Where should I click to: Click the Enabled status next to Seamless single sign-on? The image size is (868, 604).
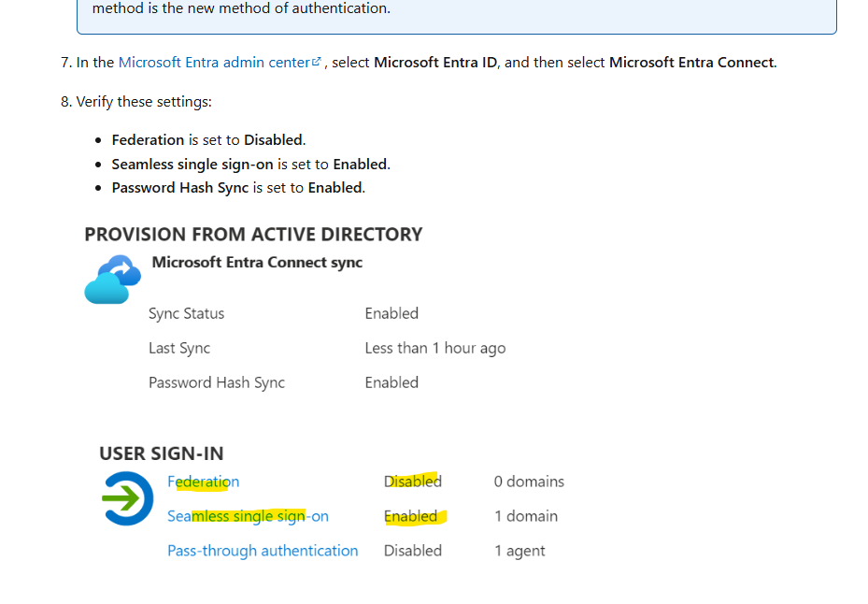(x=411, y=516)
